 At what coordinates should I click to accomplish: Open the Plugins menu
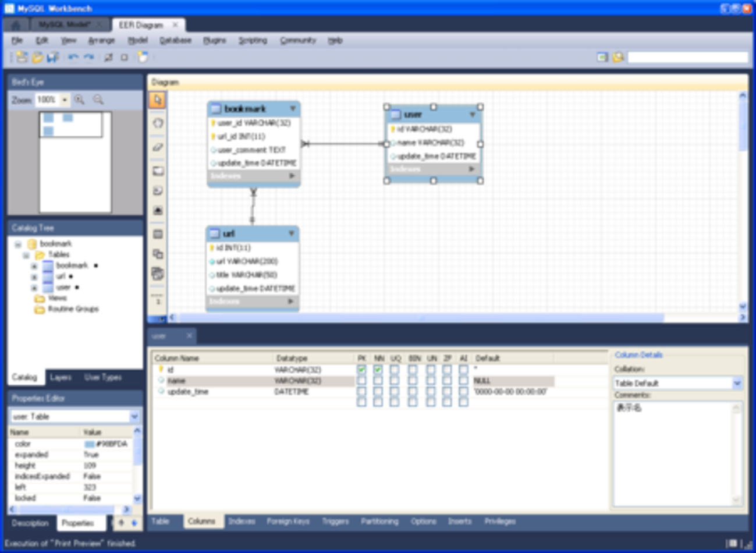coord(215,40)
